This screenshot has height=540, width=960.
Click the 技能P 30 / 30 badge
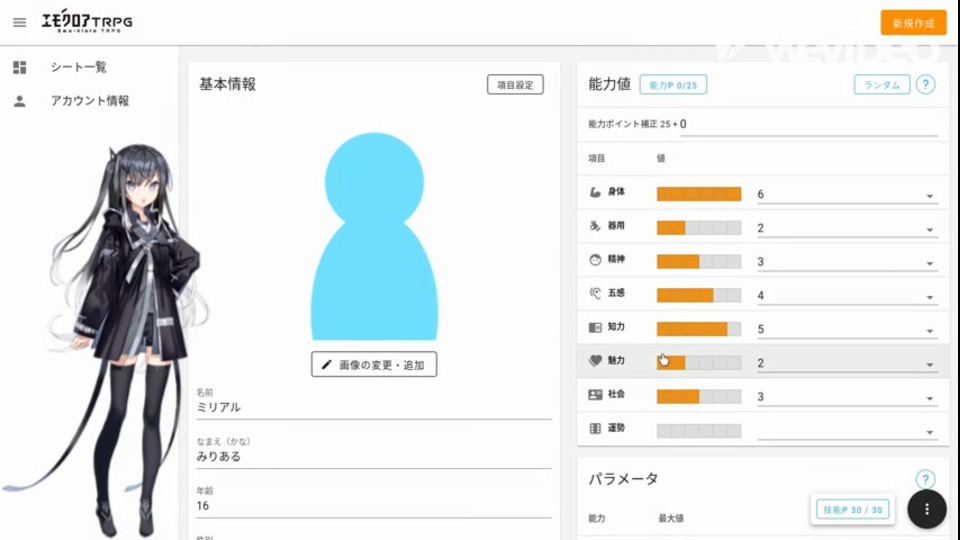pyautogui.click(x=852, y=509)
